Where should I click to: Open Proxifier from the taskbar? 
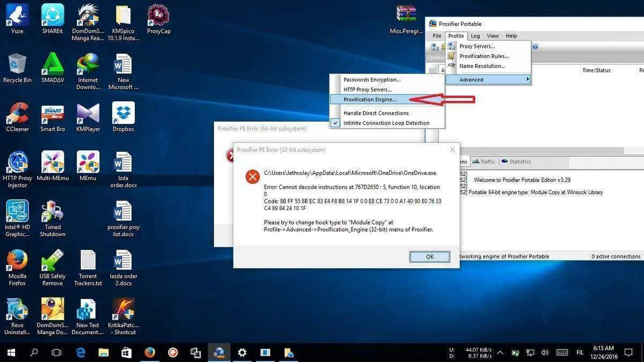click(219, 352)
